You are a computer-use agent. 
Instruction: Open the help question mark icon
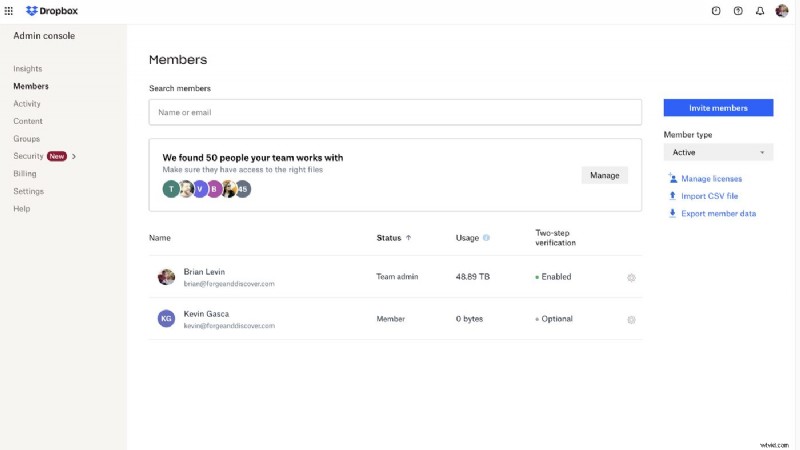tap(738, 11)
